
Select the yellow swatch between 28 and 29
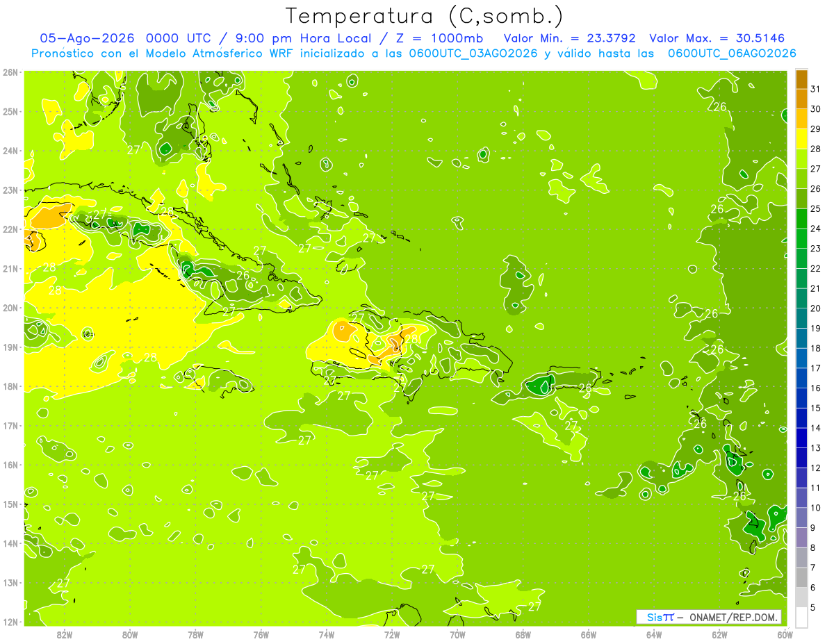coord(801,140)
